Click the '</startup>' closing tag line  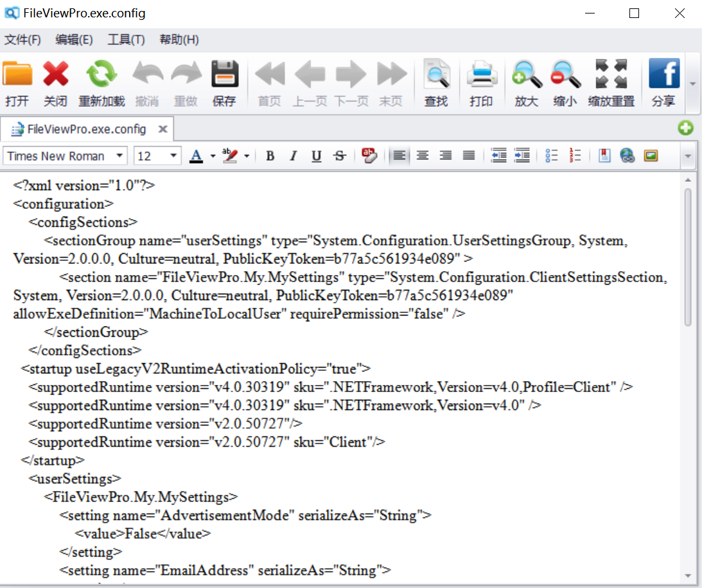point(53,460)
